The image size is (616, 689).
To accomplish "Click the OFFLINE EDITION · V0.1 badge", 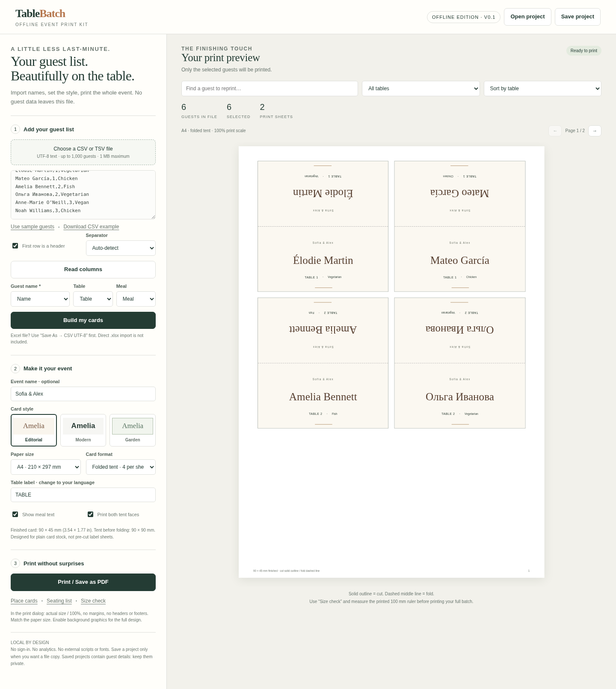I will pyautogui.click(x=464, y=17).
